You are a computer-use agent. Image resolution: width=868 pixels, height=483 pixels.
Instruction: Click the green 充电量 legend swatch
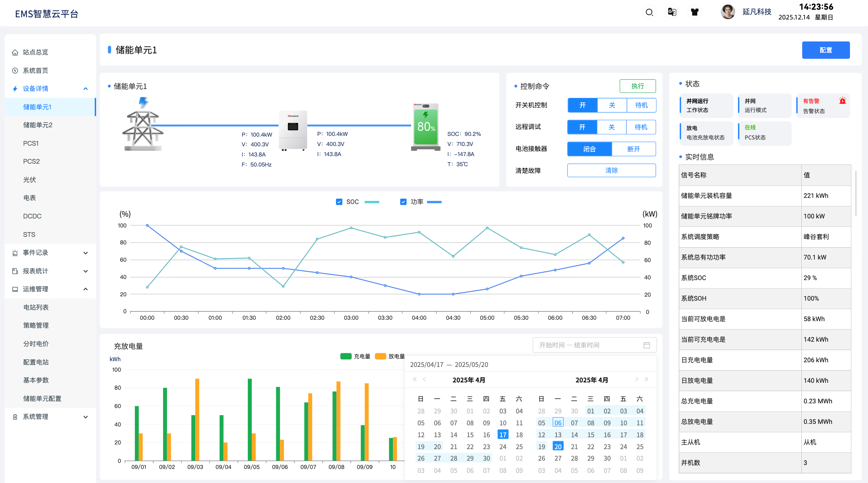346,356
